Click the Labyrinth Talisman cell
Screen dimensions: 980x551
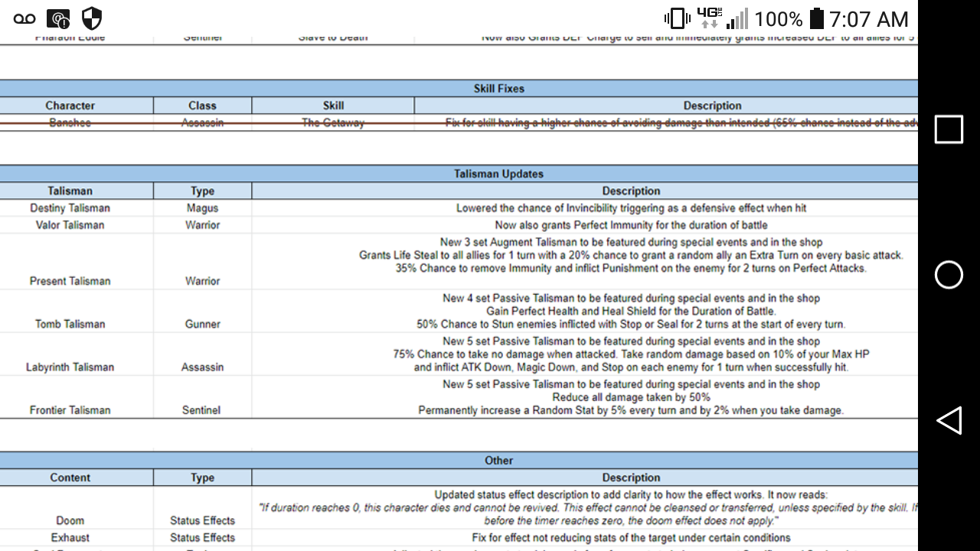coord(70,367)
